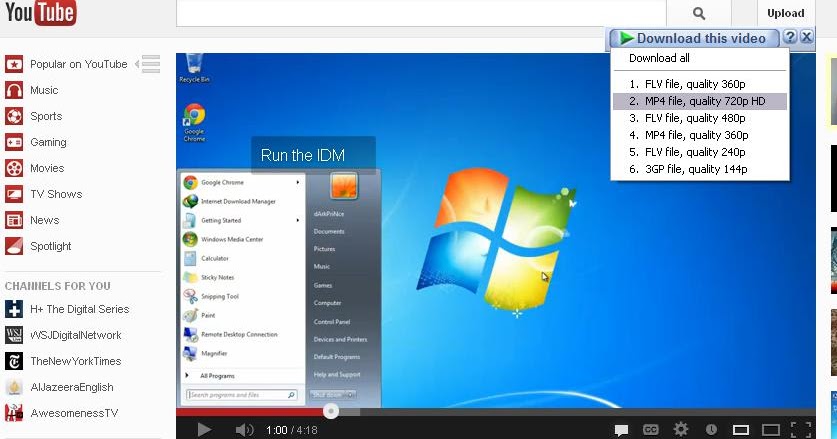Select 3GP file, quality 144p

coord(700,169)
